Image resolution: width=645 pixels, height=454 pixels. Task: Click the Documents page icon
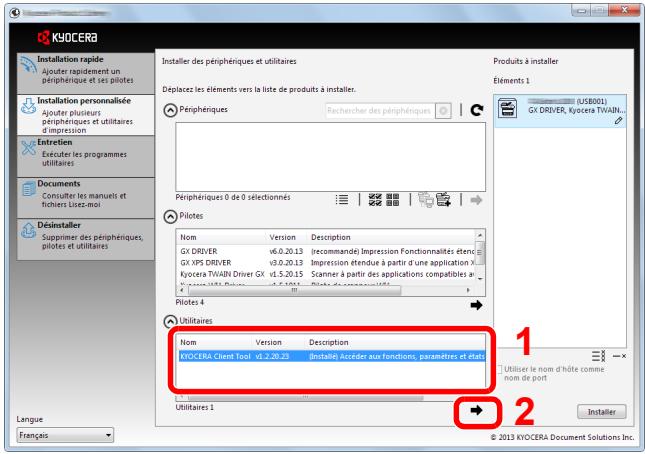tap(28, 189)
